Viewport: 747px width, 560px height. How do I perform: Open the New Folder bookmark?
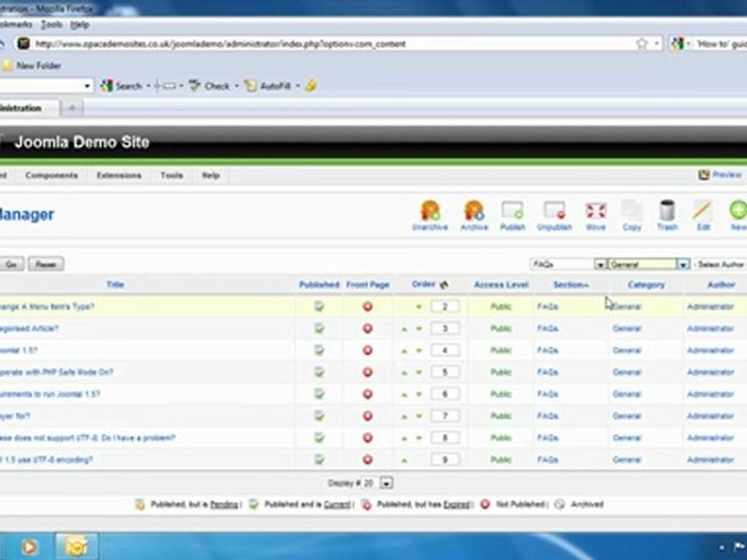point(33,65)
